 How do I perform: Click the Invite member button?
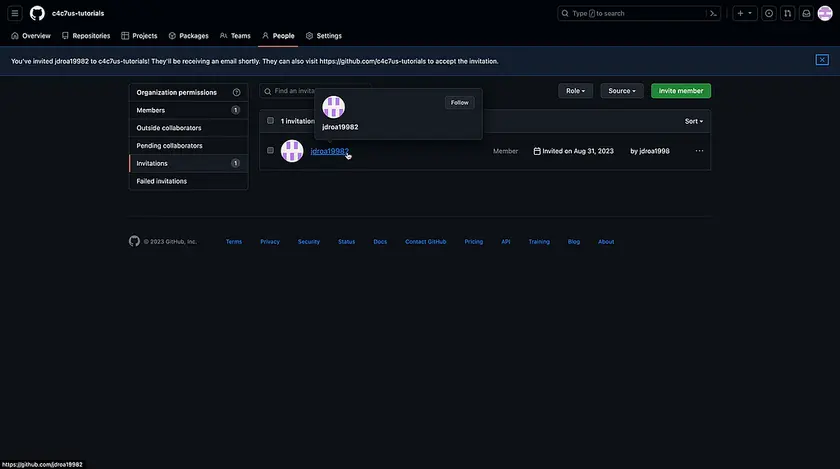coord(681,91)
